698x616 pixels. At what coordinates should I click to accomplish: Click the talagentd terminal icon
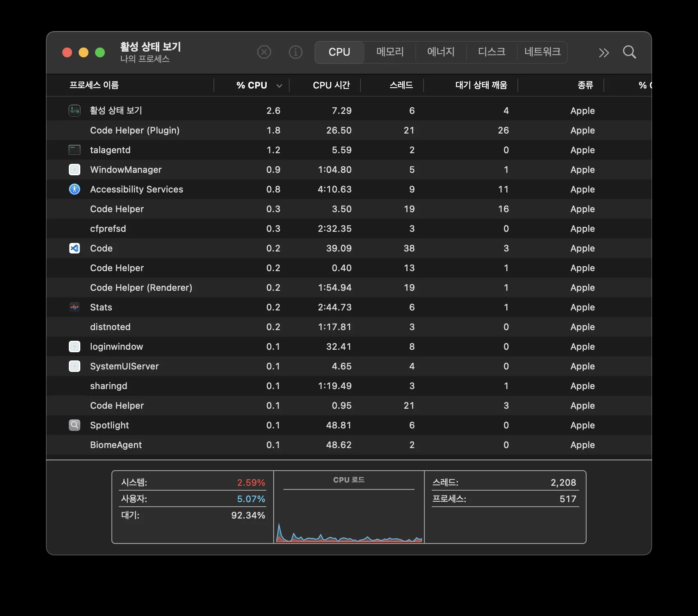75,150
